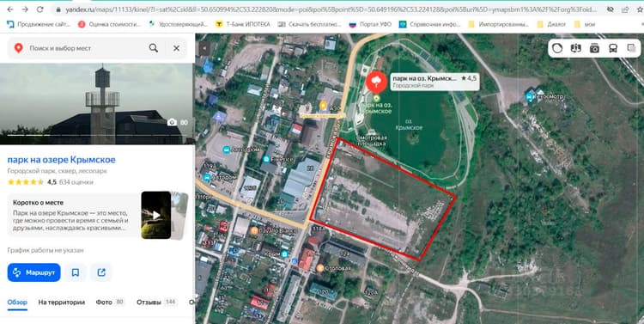Click the orange 'Cavallo Bianco' map marker

pyautogui.click(x=255, y=230)
